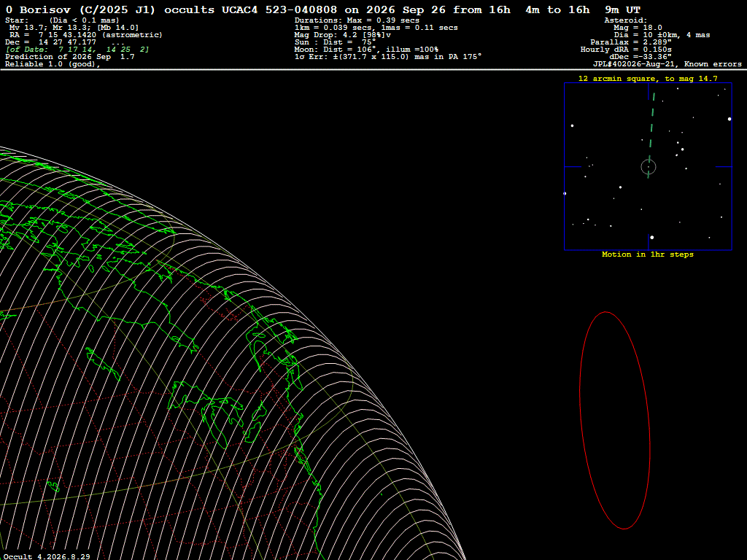Select the circled target star in chart
The width and height of the screenshot is (747, 560).
[649, 167]
